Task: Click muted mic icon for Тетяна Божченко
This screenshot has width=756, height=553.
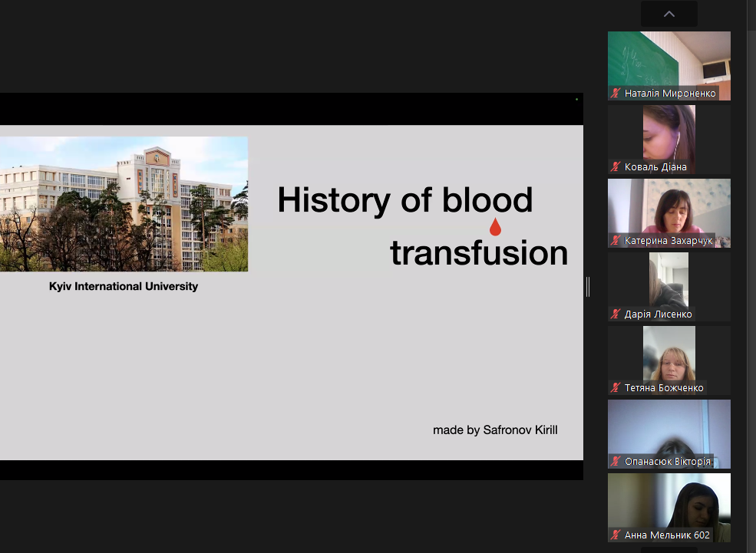Action: pyautogui.click(x=616, y=387)
